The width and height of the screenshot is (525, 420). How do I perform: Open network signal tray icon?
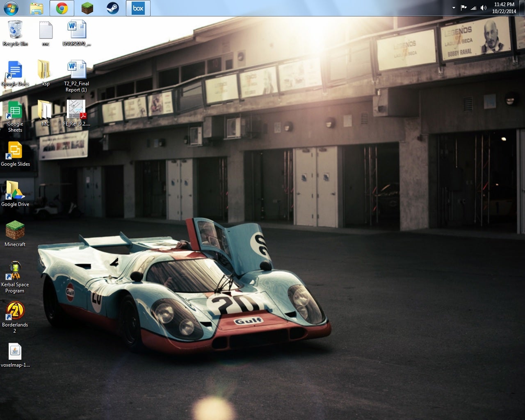(473, 8)
